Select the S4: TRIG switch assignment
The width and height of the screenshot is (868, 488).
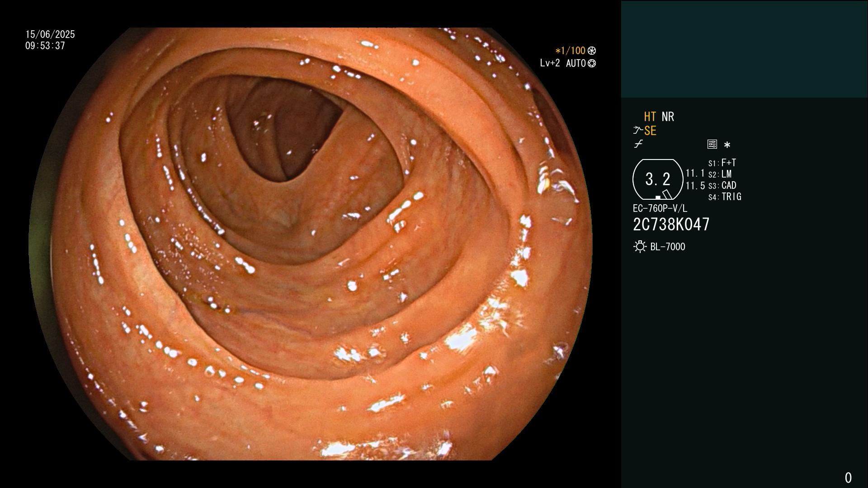pos(725,197)
